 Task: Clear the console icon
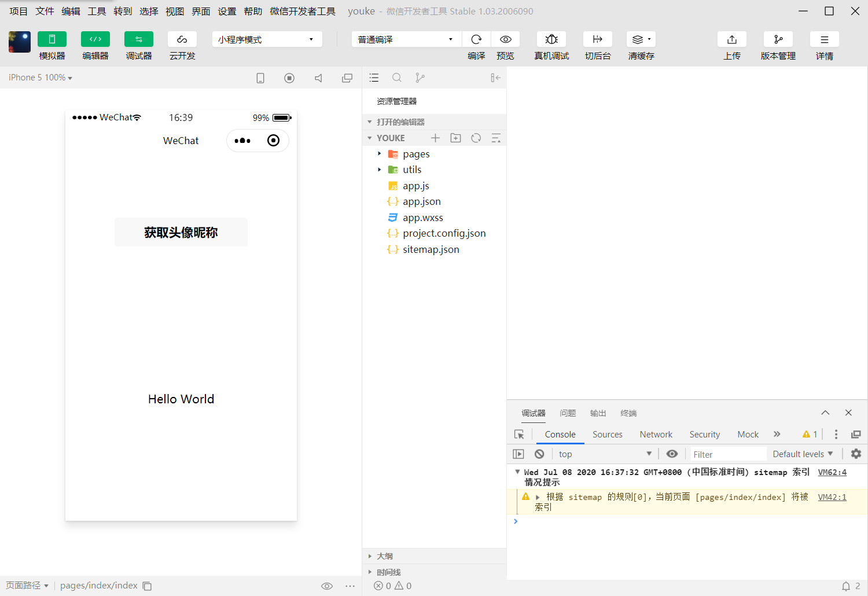click(x=539, y=454)
